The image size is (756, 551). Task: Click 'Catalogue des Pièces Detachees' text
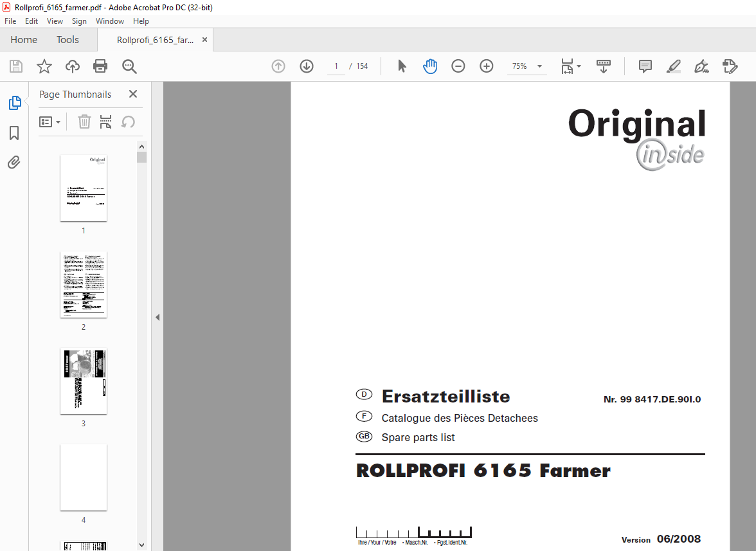pyautogui.click(x=460, y=418)
